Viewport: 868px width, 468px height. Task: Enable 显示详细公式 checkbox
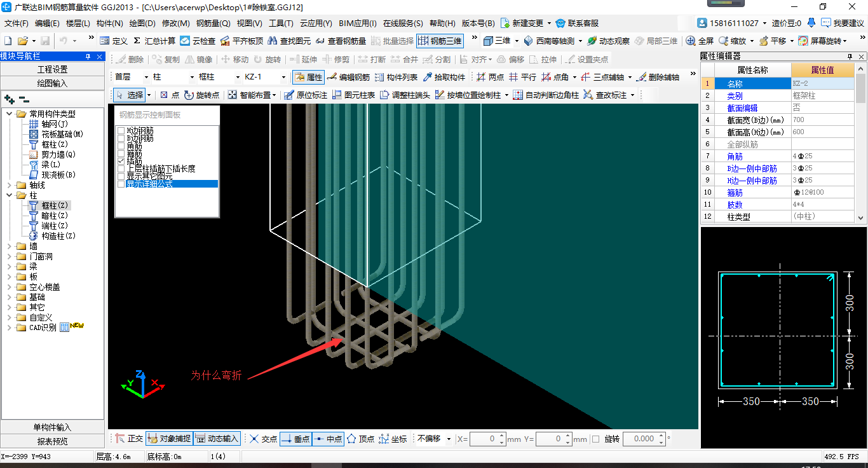point(121,184)
